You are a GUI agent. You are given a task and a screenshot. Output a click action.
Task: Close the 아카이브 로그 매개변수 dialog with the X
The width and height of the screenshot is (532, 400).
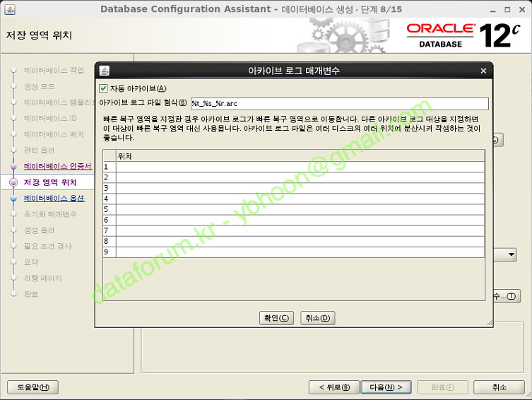click(483, 71)
